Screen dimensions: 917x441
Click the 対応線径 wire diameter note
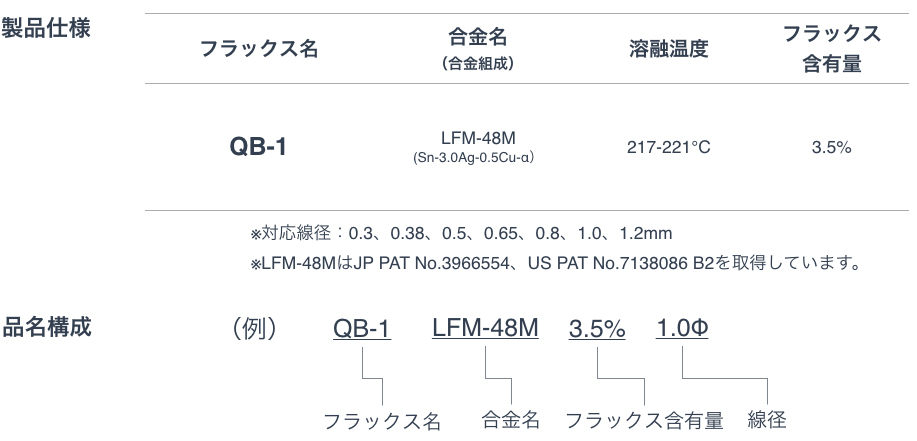tap(461, 234)
